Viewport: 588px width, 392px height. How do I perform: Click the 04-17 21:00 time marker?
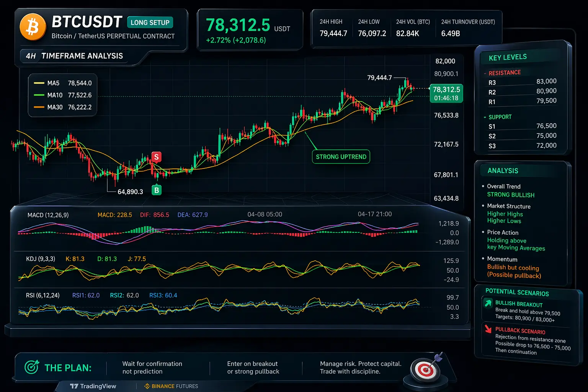coord(375,214)
